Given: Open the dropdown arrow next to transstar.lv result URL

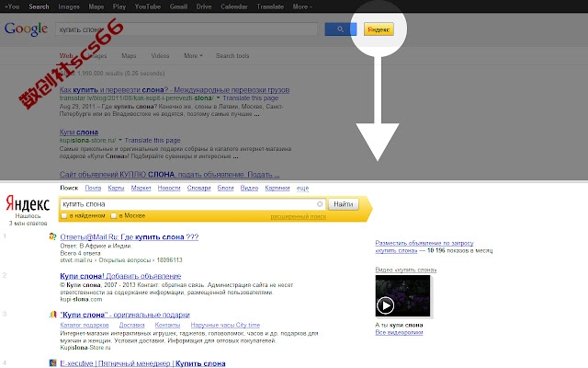Looking at the screenshot, I should pos(219,98).
